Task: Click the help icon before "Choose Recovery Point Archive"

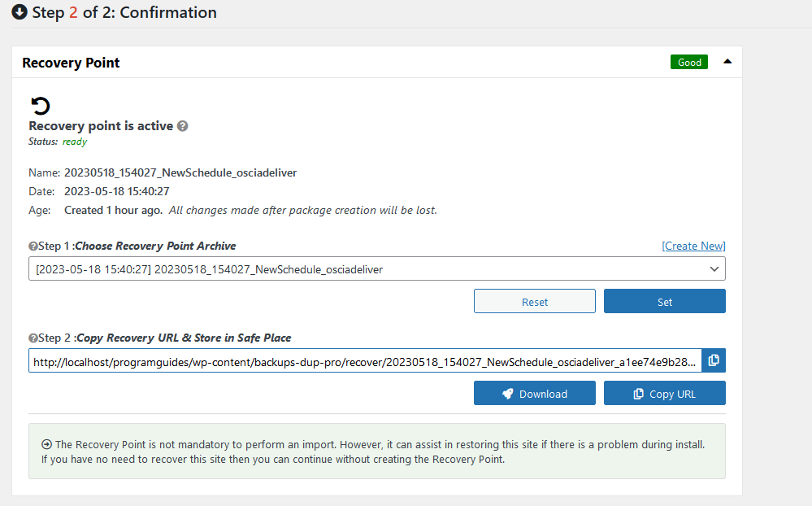Action: pyautogui.click(x=33, y=246)
